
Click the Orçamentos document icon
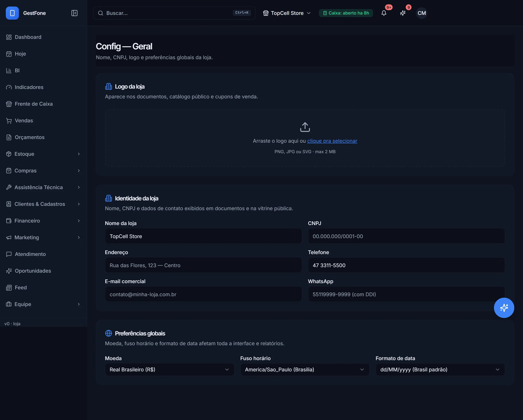9,137
